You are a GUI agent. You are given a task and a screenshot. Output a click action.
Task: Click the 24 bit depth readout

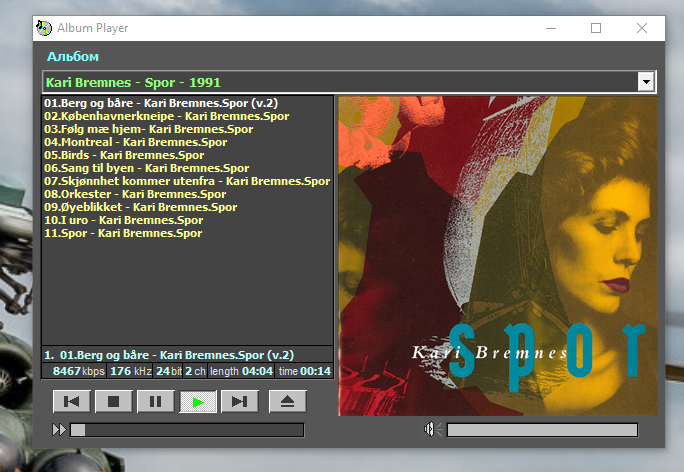tap(169, 371)
